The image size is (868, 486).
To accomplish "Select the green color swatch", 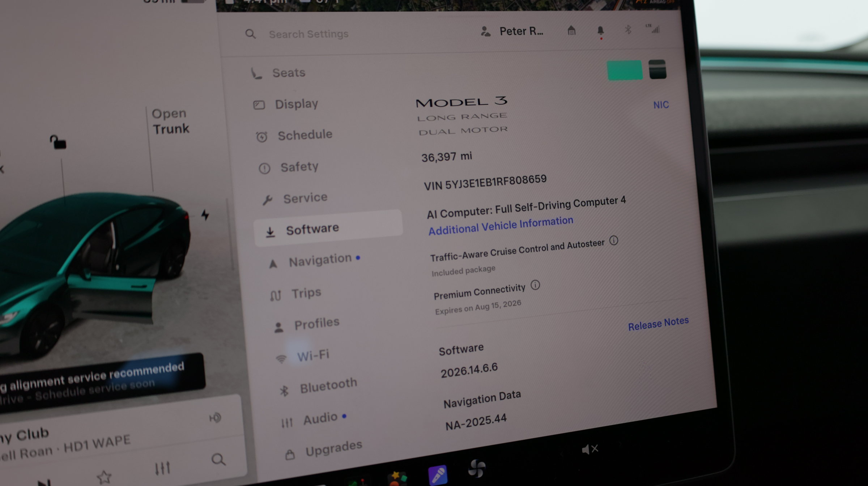I will click(625, 70).
